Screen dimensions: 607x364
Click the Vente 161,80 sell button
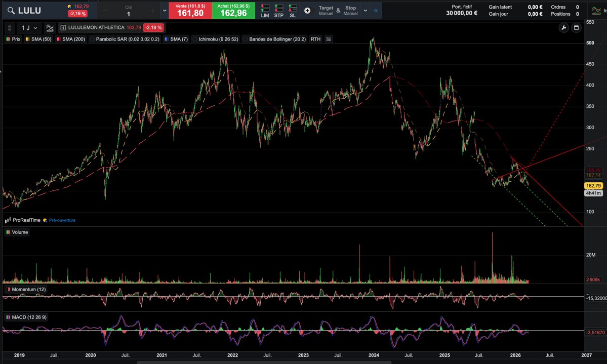pyautogui.click(x=190, y=11)
